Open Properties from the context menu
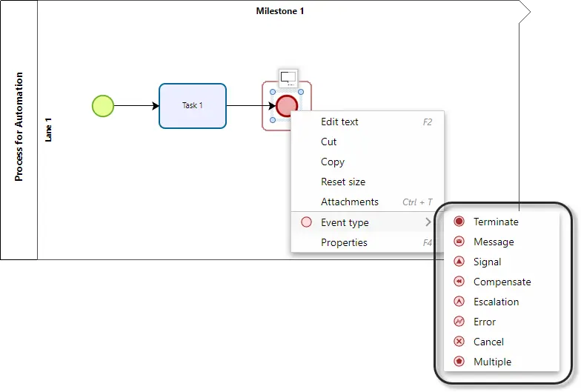 pyautogui.click(x=368, y=243)
